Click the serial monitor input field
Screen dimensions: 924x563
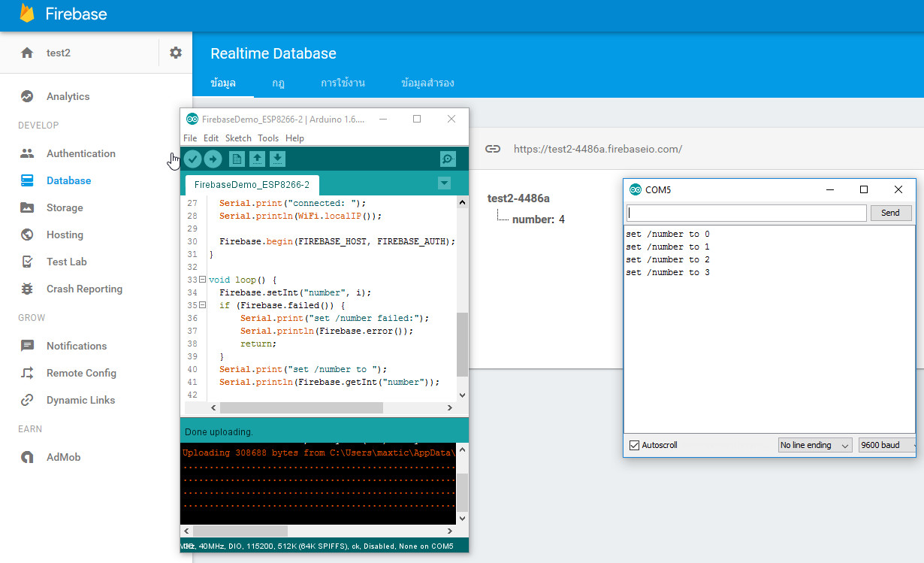point(747,213)
